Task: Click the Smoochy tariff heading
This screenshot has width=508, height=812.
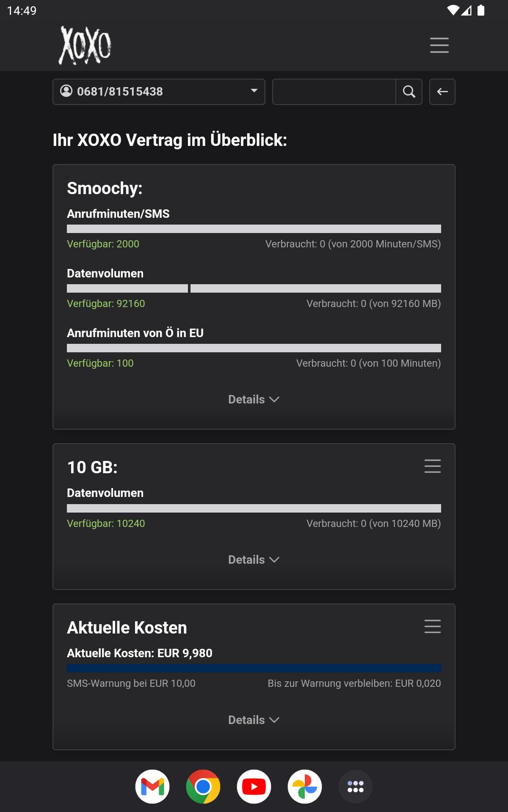Action: coord(105,188)
